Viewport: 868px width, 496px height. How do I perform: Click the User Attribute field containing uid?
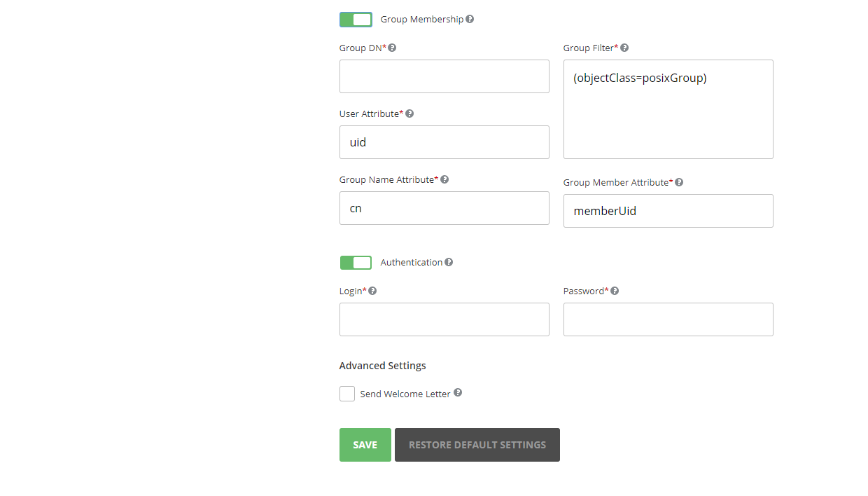point(444,142)
